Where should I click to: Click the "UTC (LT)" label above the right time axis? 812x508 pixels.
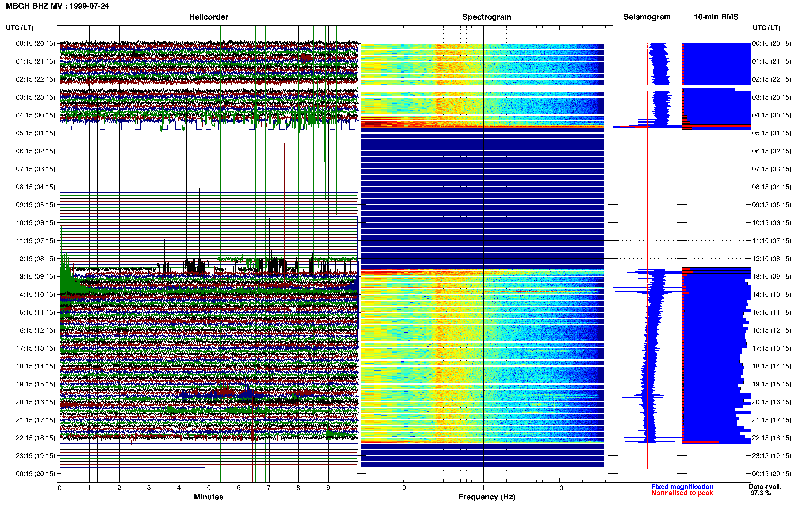[x=767, y=28]
